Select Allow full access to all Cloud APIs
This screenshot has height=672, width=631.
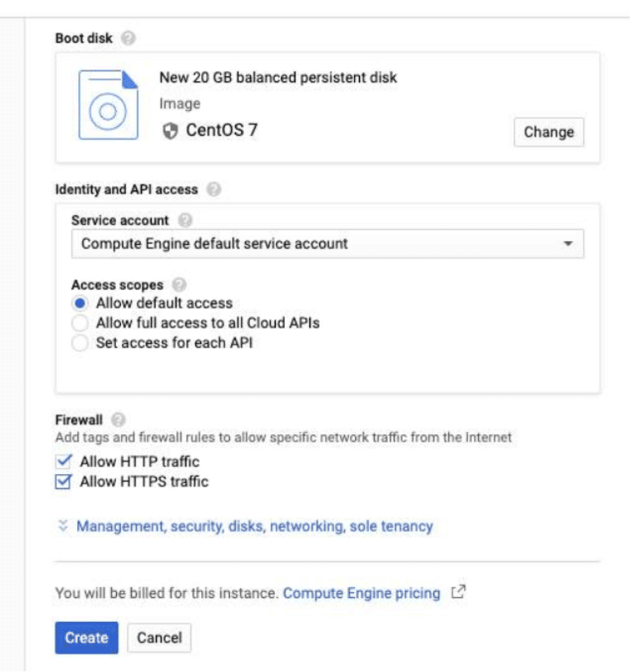pos(79,323)
